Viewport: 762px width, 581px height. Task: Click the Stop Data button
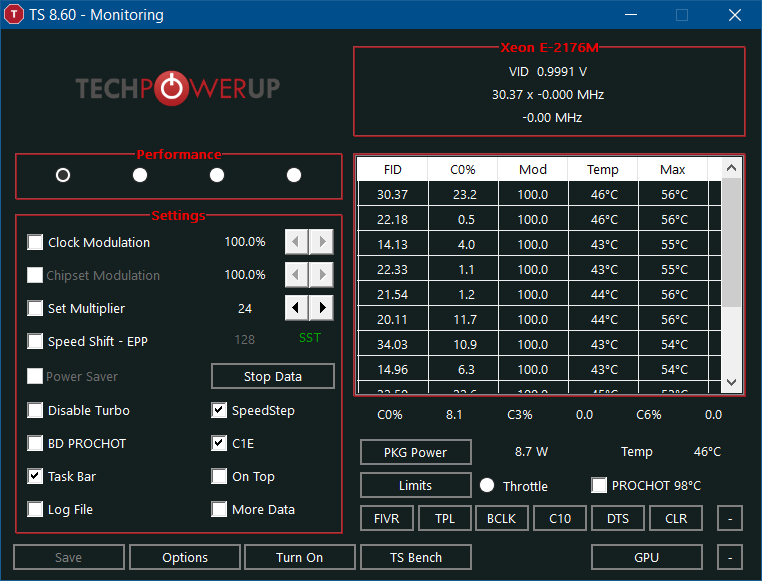[273, 376]
